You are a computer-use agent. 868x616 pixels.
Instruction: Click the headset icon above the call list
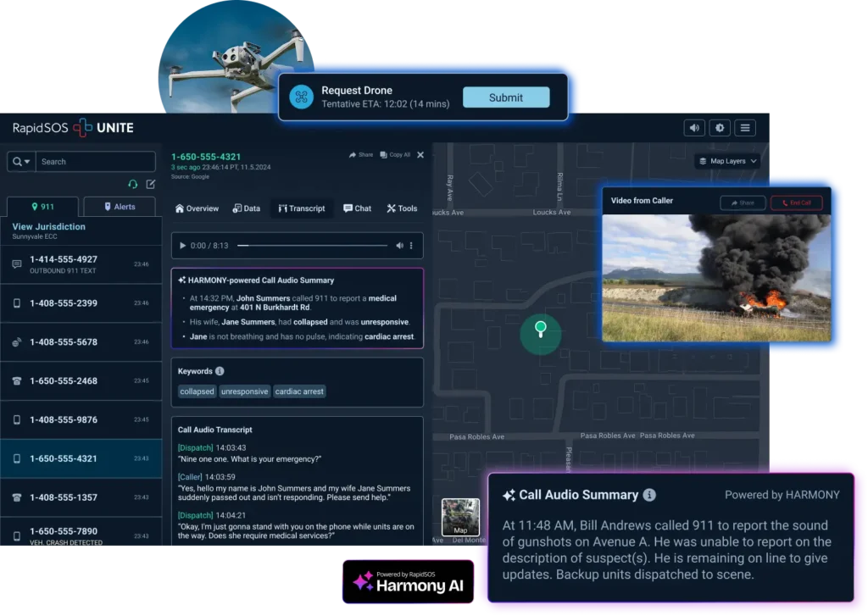[x=133, y=184]
